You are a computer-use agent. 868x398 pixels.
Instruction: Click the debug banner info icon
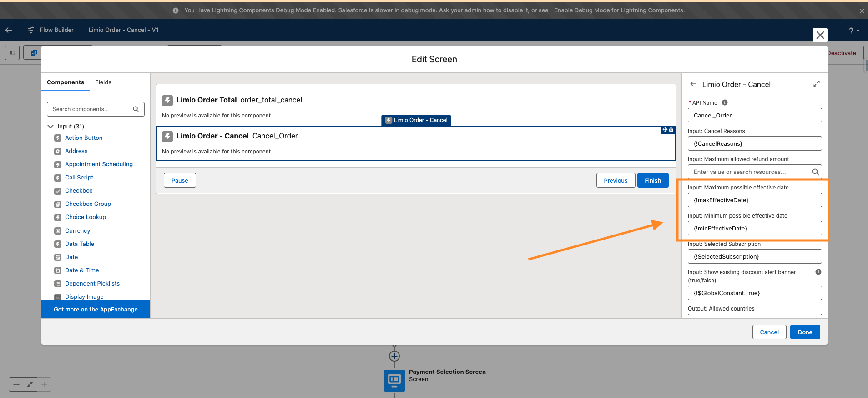click(x=176, y=10)
